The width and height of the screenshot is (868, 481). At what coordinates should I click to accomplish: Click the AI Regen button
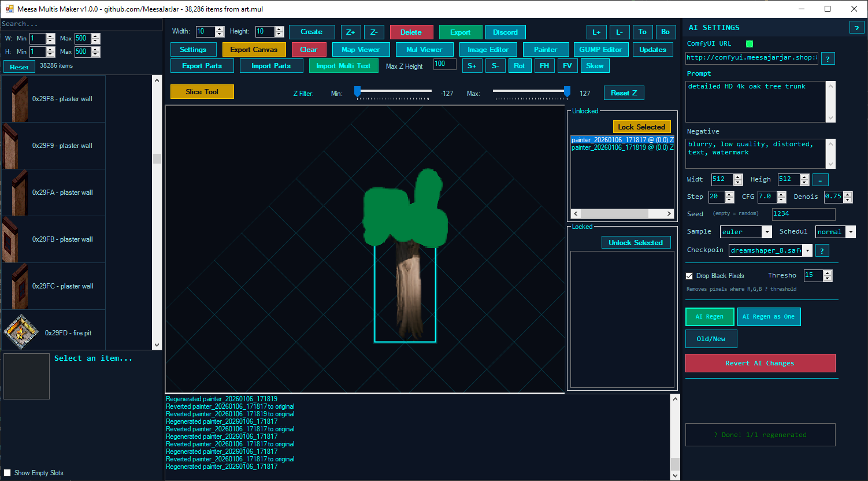(x=710, y=317)
